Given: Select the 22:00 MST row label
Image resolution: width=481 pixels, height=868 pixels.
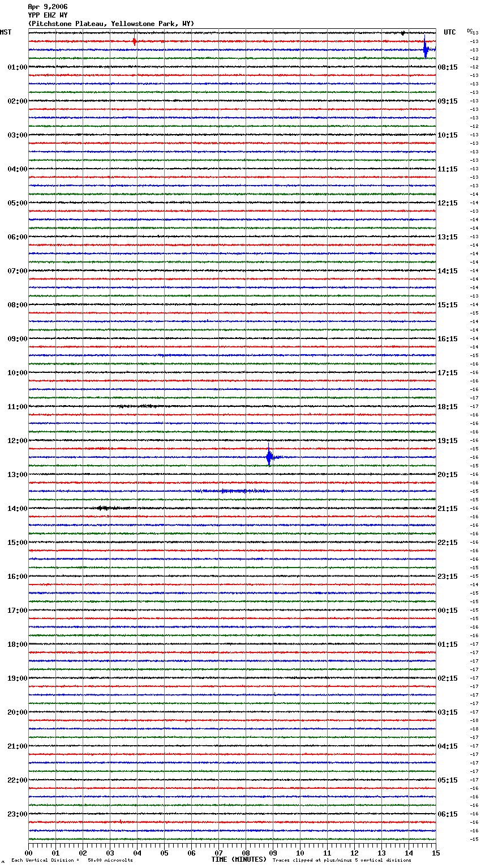Looking at the screenshot, I should pos(18,780).
